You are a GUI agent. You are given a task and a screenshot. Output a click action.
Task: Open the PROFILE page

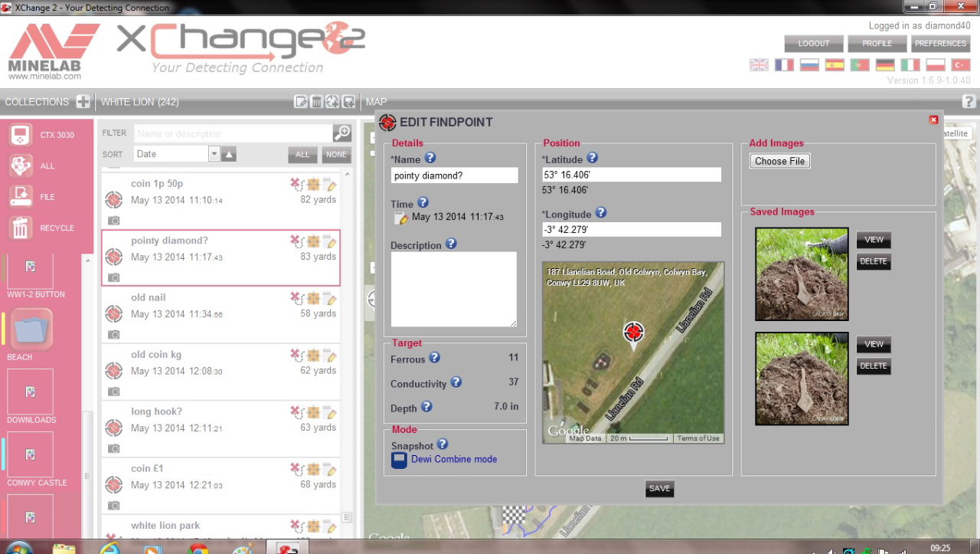[877, 44]
